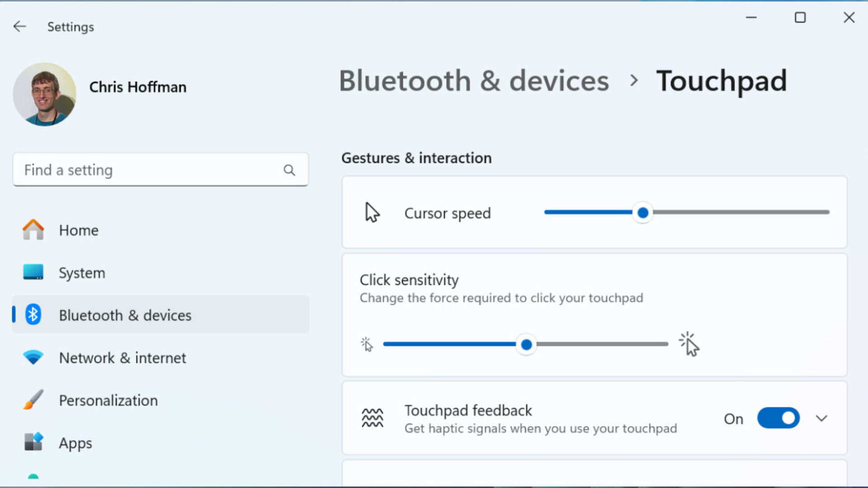868x488 pixels.
Task: Click the search magnifier icon
Action: [289, 170]
